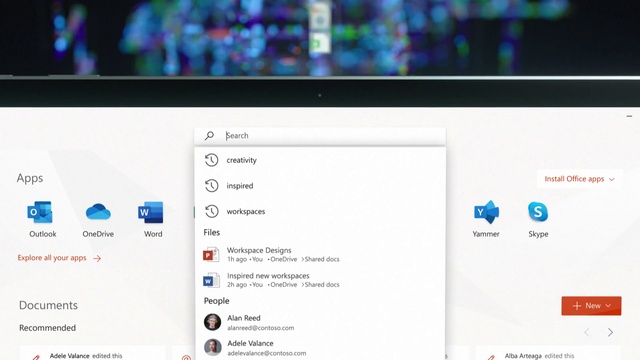Launch the OneDrive cloud icon
The width and height of the screenshot is (640, 360).
tap(98, 212)
